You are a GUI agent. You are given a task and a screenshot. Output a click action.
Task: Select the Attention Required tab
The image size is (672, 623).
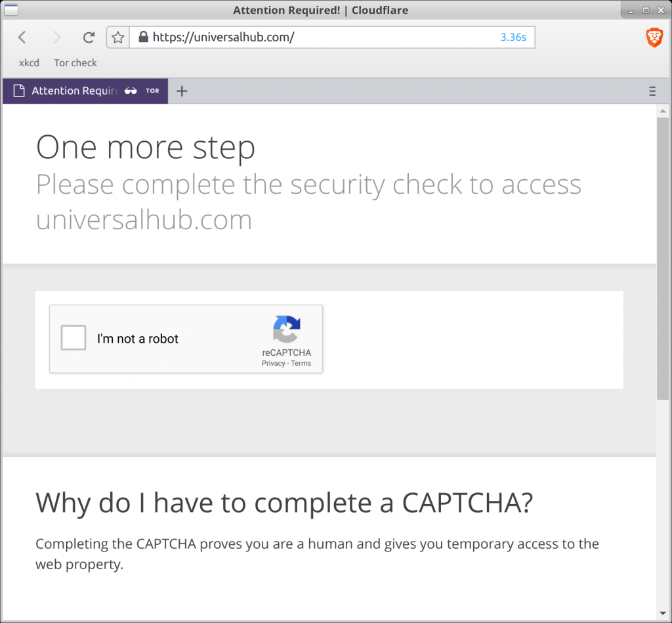(x=72, y=91)
